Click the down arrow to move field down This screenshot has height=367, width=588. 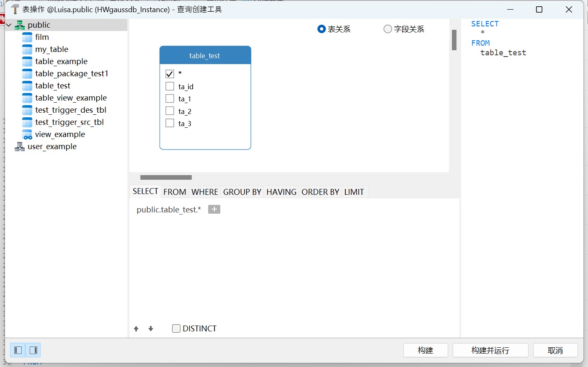[151, 328]
